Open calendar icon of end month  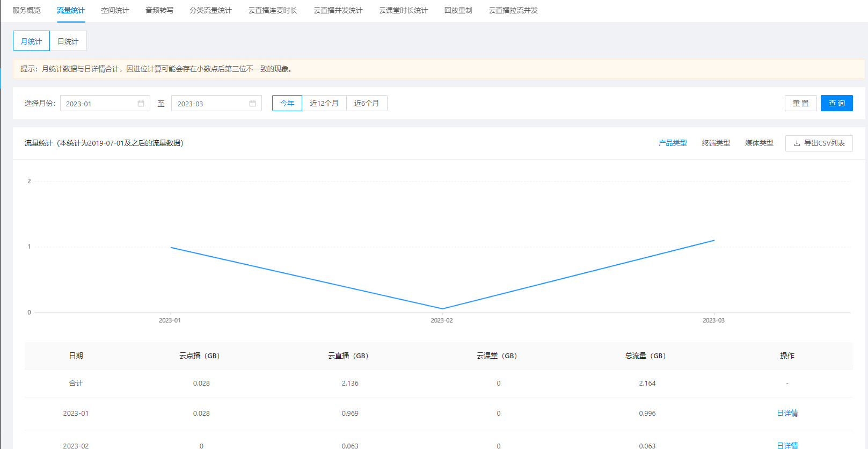[252, 103]
